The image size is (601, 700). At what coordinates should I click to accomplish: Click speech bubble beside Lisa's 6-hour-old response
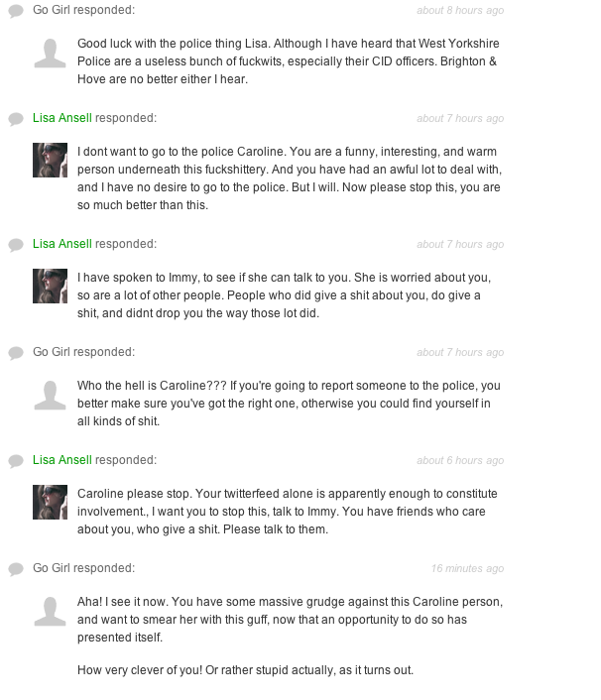pos(16,461)
